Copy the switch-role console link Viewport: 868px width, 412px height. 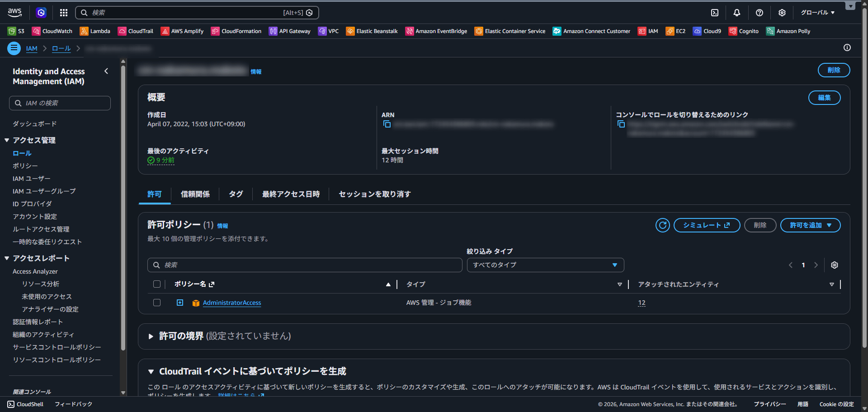[x=621, y=124]
